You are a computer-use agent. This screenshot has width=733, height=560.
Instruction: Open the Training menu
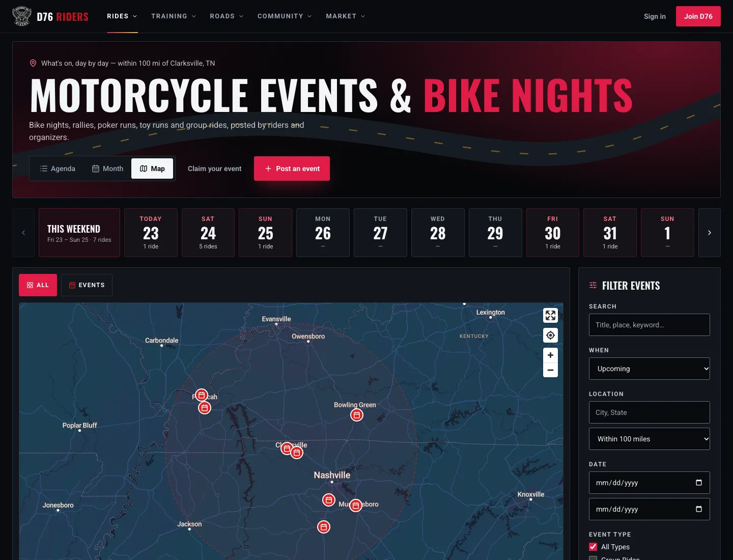(174, 16)
